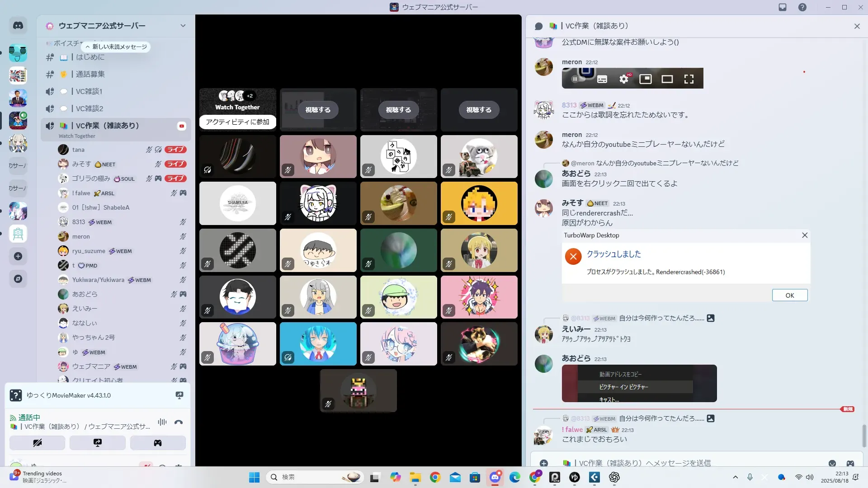Open attachment plus menu in message box
The width and height of the screenshot is (868, 488).
(544, 463)
